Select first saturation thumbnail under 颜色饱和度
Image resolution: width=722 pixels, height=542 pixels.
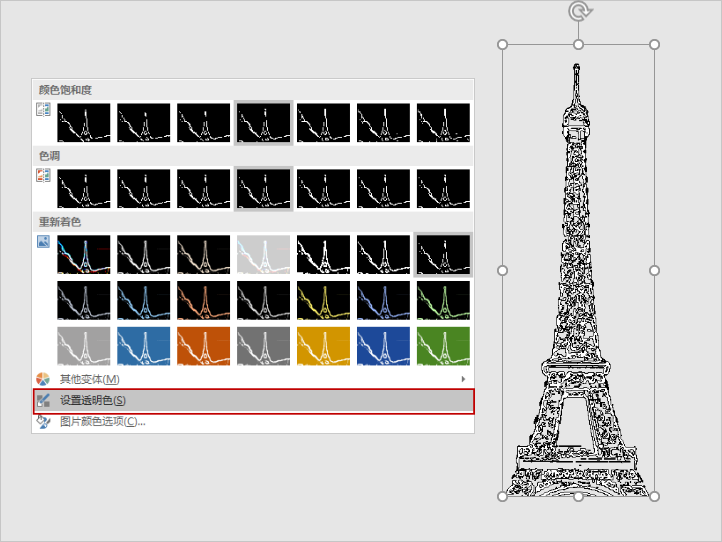pyautogui.click(x=84, y=122)
